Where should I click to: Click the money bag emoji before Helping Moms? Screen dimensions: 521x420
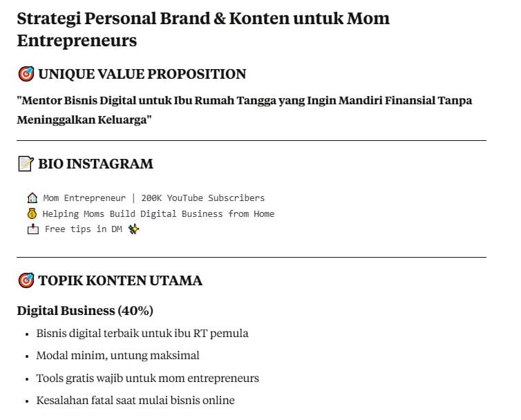pos(32,213)
